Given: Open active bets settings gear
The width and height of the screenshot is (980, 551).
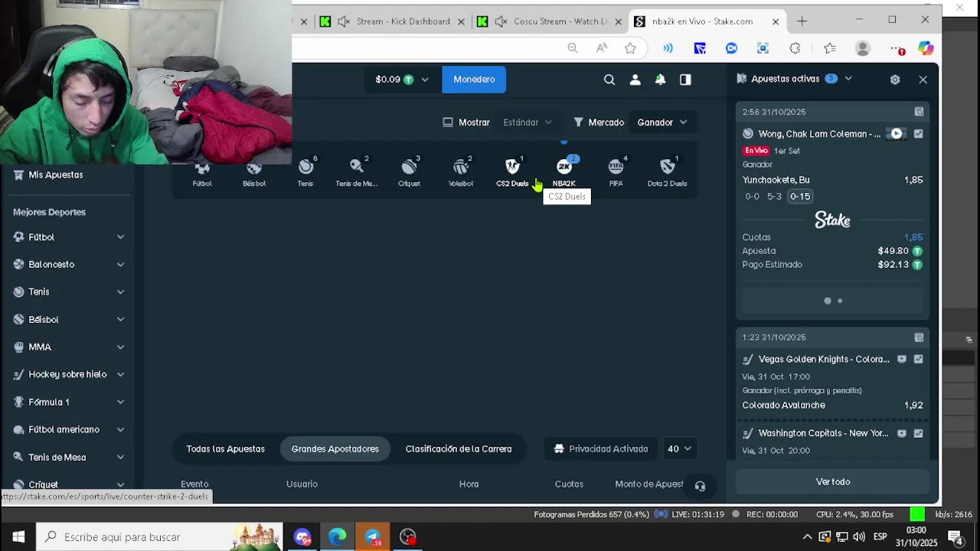Looking at the screenshot, I should (895, 80).
